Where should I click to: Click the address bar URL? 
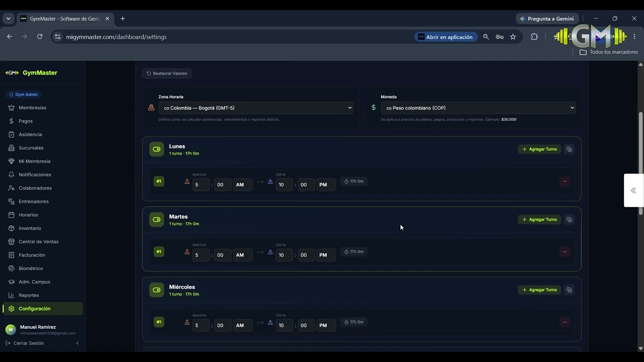click(x=116, y=37)
